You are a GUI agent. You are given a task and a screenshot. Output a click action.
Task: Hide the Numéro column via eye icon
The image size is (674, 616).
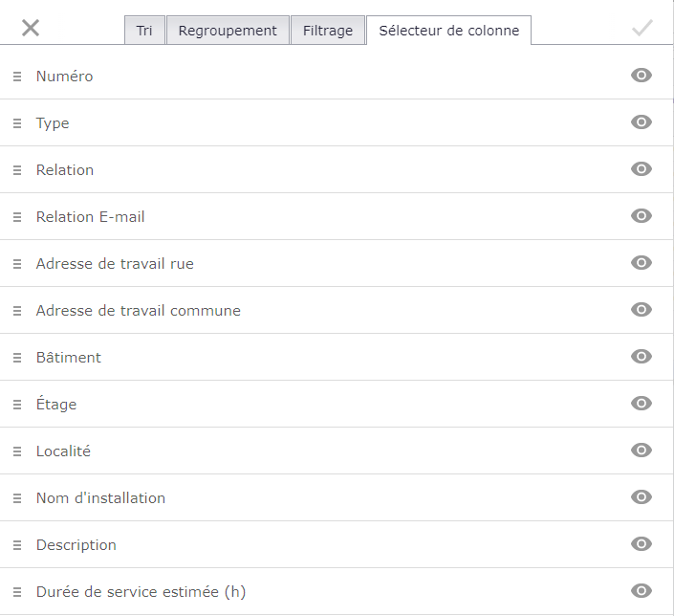[x=641, y=76]
